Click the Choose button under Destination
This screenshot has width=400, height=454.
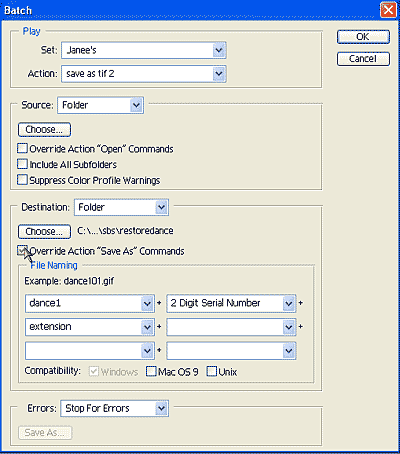44,232
